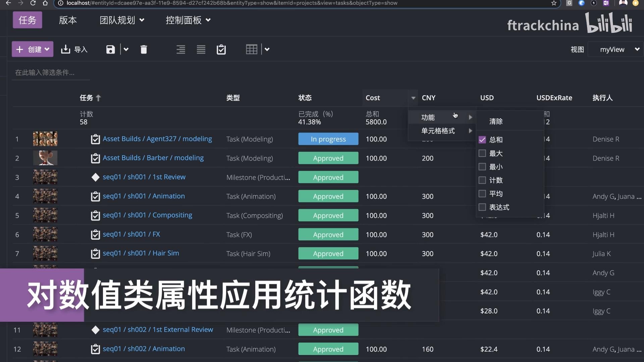Screen dimensions: 644x362
Task: Select the indented list layout icon
Action: click(x=181, y=49)
